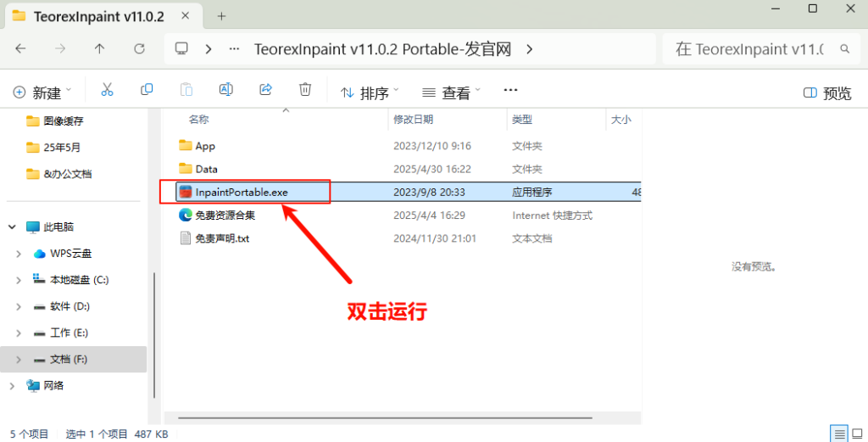This screenshot has height=442, width=868.
Task: Select the InpaintPortable.exe application icon
Action: click(186, 193)
